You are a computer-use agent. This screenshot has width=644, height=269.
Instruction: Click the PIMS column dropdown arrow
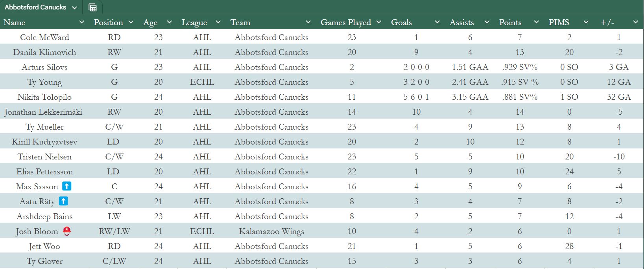[x=586, y=22]
